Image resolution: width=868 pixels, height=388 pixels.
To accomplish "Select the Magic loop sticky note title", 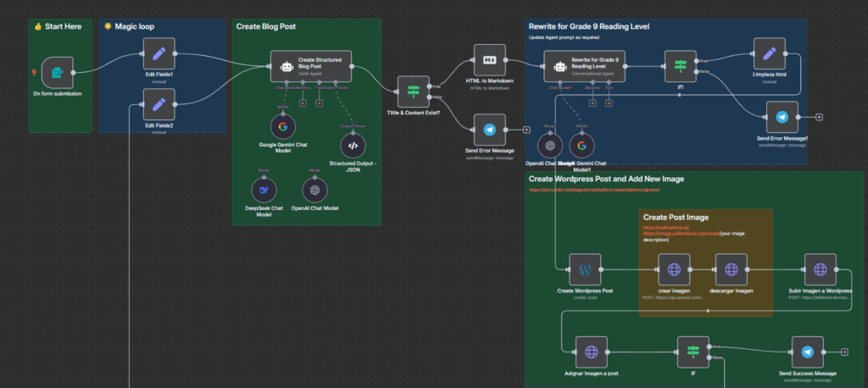I will [129, 26].
